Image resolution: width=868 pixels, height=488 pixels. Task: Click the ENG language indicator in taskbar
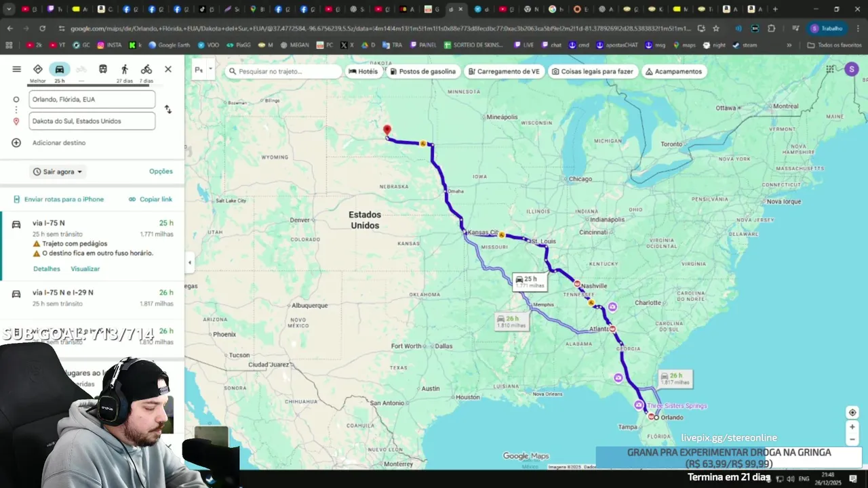pyautogui.click(x=804, y=479)
